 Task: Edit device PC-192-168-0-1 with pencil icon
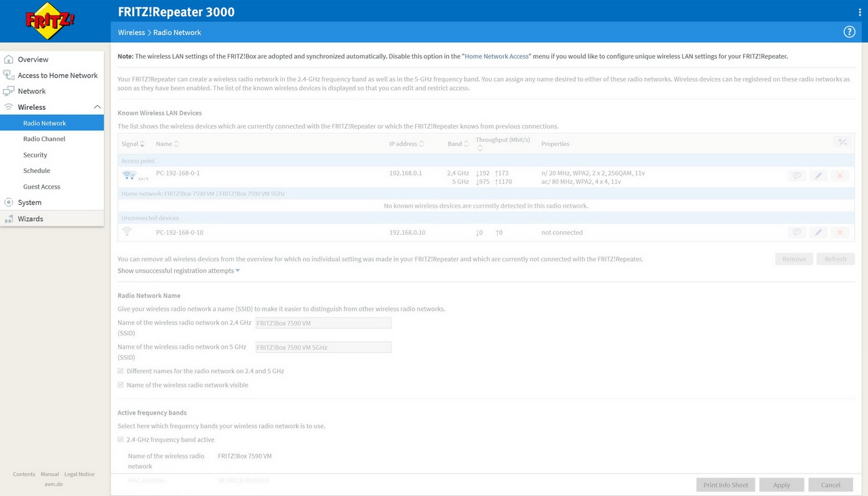click(x=818, y=176)
